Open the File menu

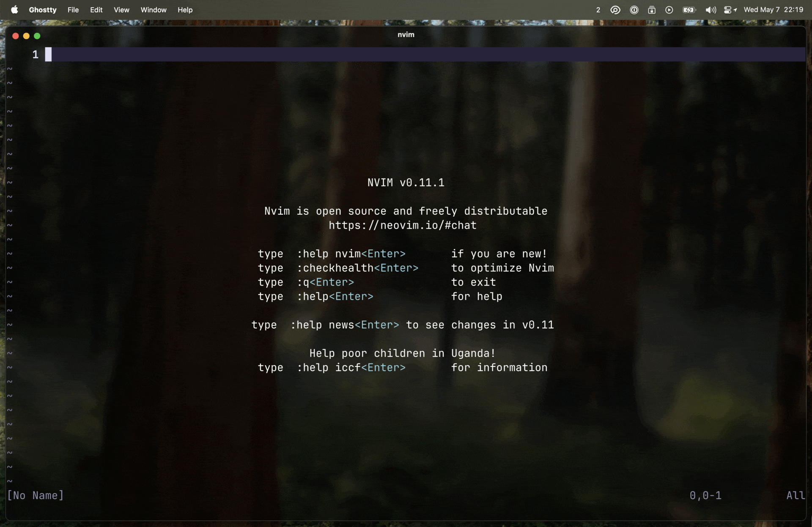pos(73,10)
